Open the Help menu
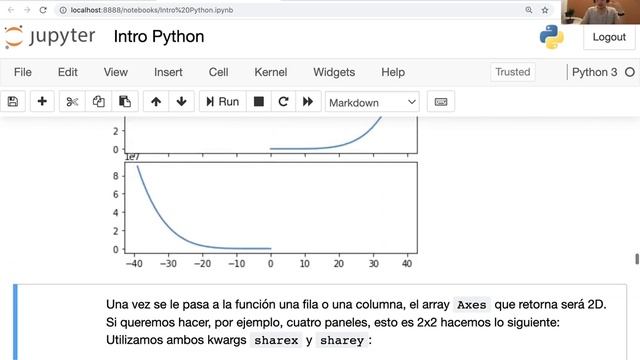640x360 pixels. (x=393, y=72)
